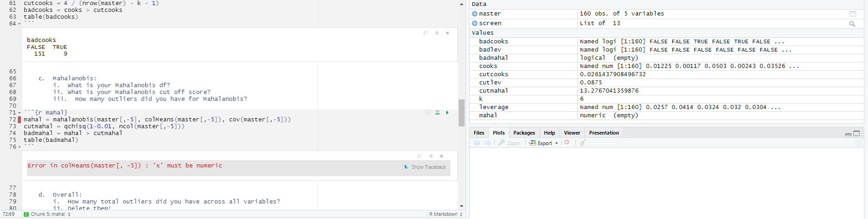Screen dimensions: 868x219
Task: Click the table(badmahal) code line
Action: 51,140
